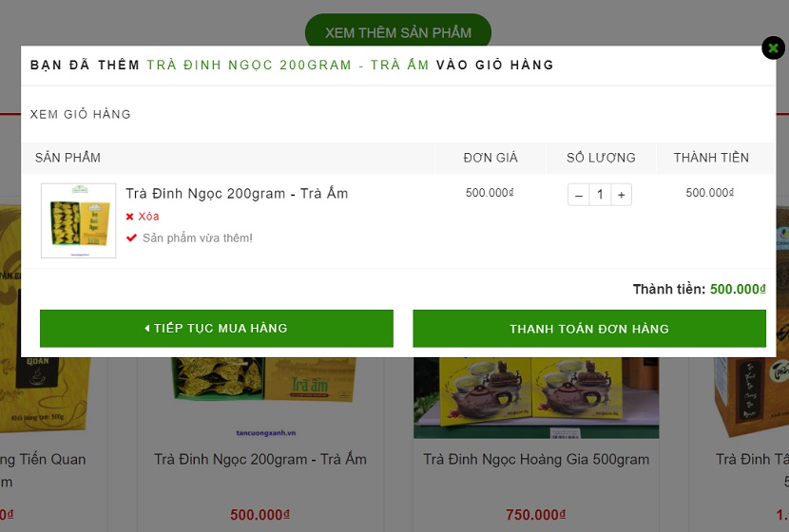Image resolution: width=789 pixels, height=532 pixels.
Task: Click the red Xóa remove icon
Action: (x=130, y=217)
